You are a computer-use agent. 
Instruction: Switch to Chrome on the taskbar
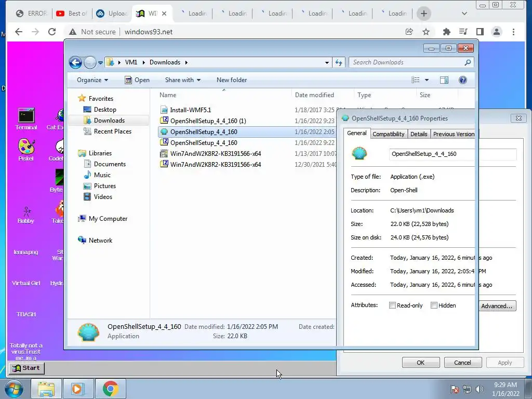pyautogui.click(x=110, y=389)
